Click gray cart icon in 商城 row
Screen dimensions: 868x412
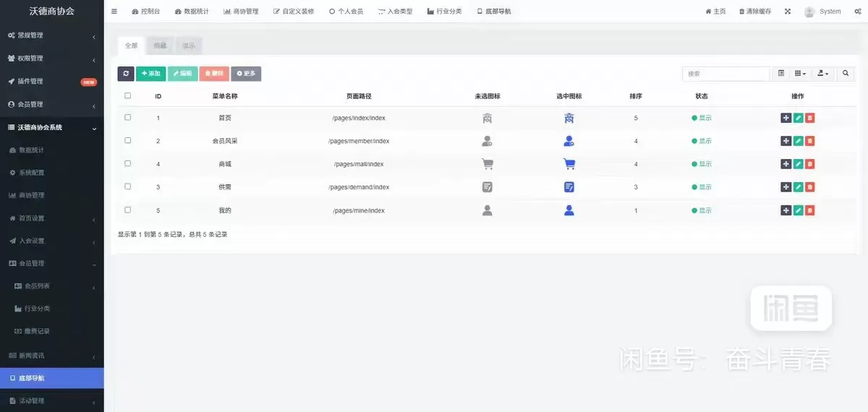click(488, 164)
